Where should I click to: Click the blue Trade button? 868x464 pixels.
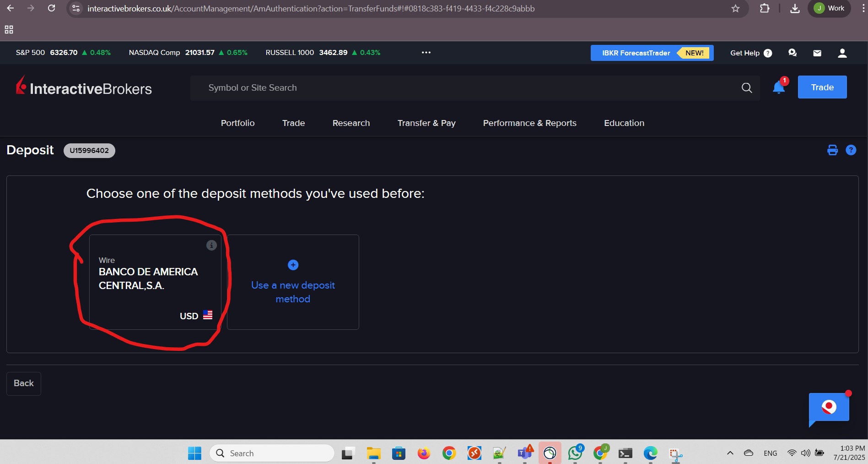tap(822, 87)
